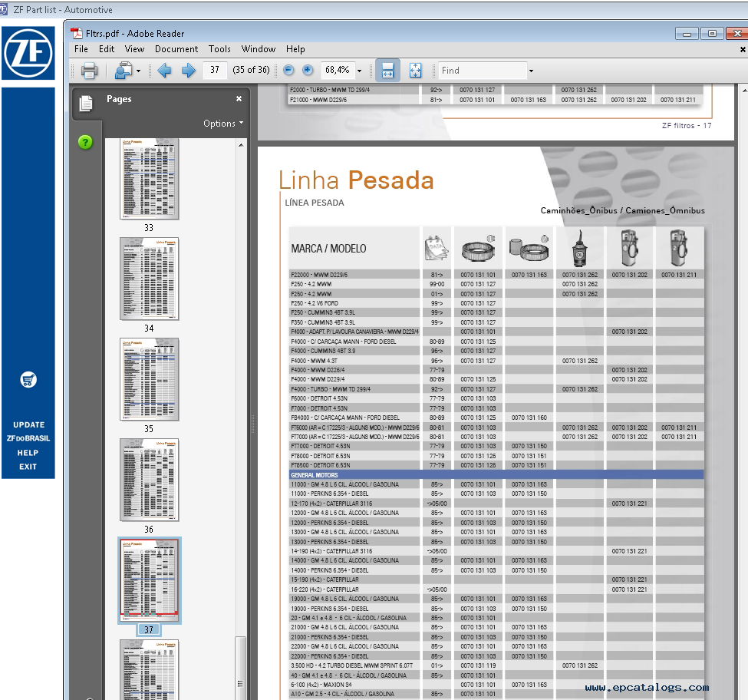This screenshot has width=748, height=700.
Task: Click the calendar date column header icon
Action: (x=437, y=248)
